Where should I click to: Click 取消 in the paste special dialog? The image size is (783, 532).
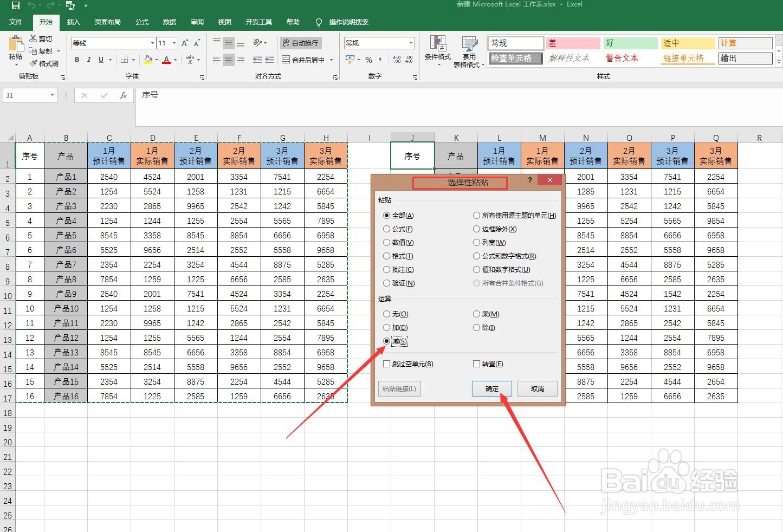coord(538,388)
